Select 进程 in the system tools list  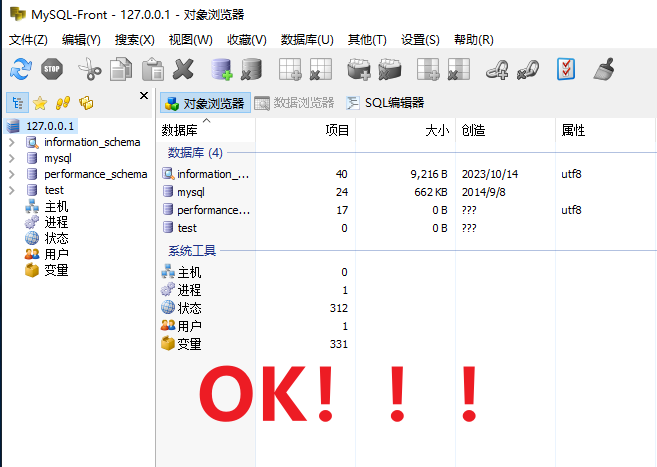pos(181,290)
